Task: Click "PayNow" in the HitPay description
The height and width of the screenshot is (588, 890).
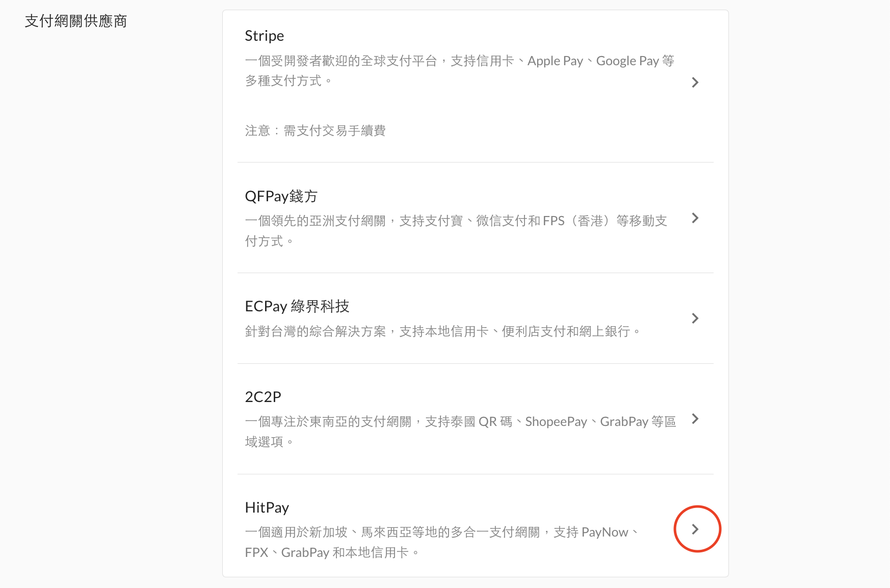Action: click(605, 532)
